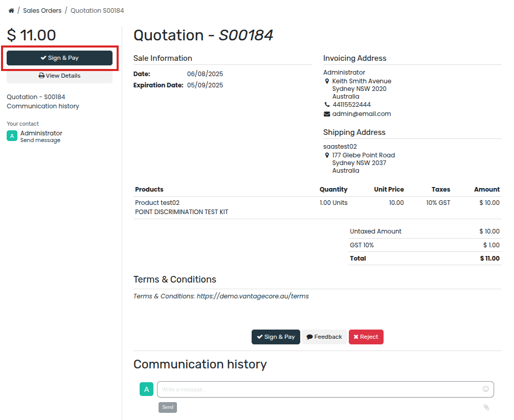Go to Communication history sidebar link

tap(43, 106)
